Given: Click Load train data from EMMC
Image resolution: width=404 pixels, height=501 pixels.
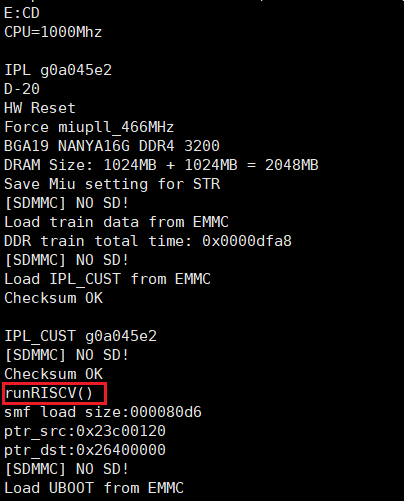Looking at the screenshot, I should 116,222.
